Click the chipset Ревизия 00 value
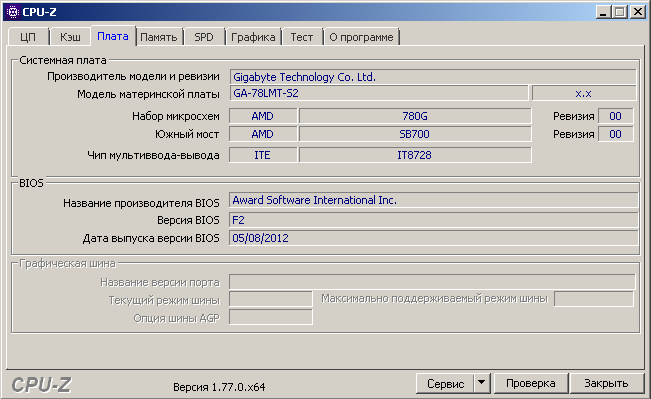This screenshot has height=399, width=651. [616, 116]
